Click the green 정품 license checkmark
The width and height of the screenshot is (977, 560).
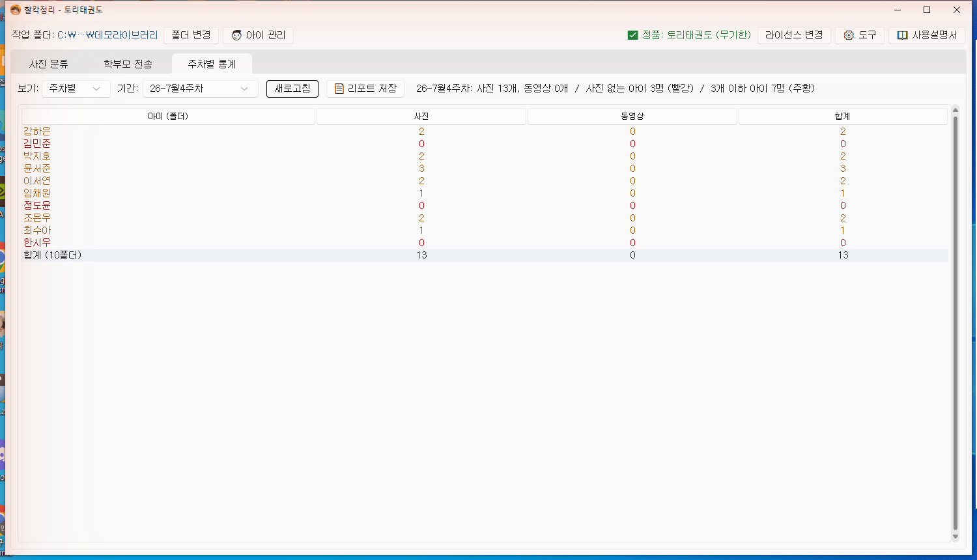tap(632, 35)
